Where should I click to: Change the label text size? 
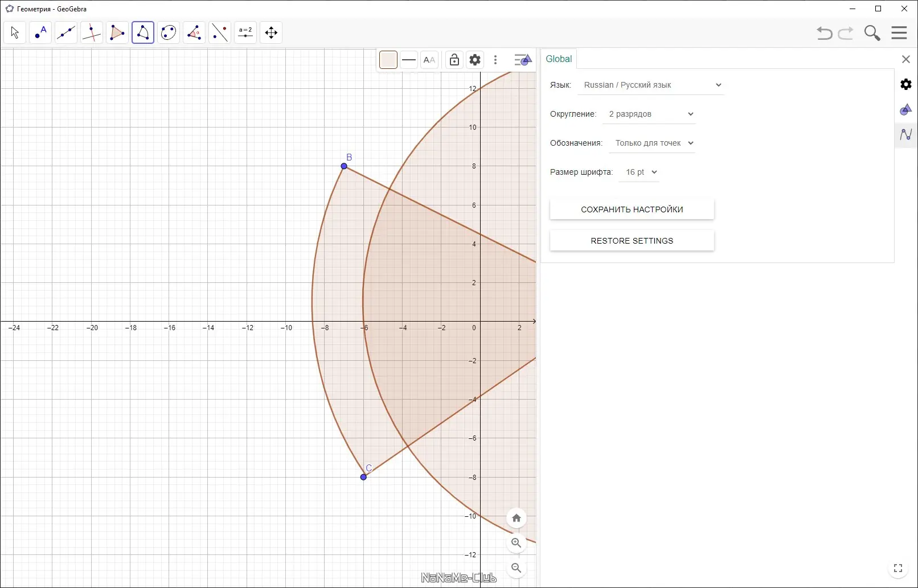(x=429, y=60)
